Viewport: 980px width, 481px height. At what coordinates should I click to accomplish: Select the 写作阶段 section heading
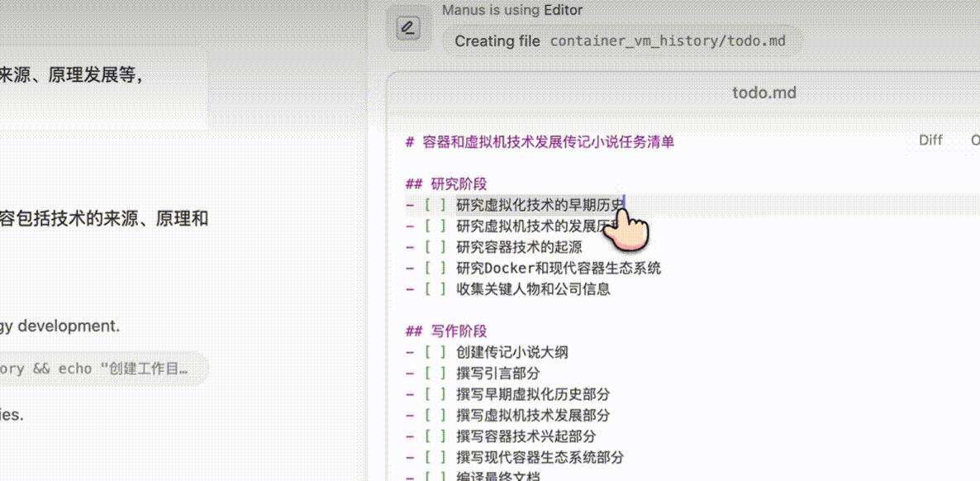click(452, 331)
